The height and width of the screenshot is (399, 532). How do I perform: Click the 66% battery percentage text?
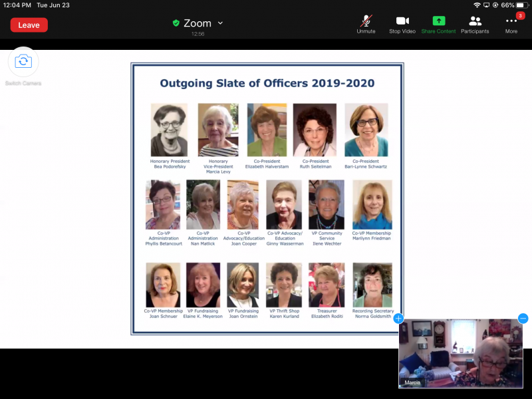pos(507,5)
